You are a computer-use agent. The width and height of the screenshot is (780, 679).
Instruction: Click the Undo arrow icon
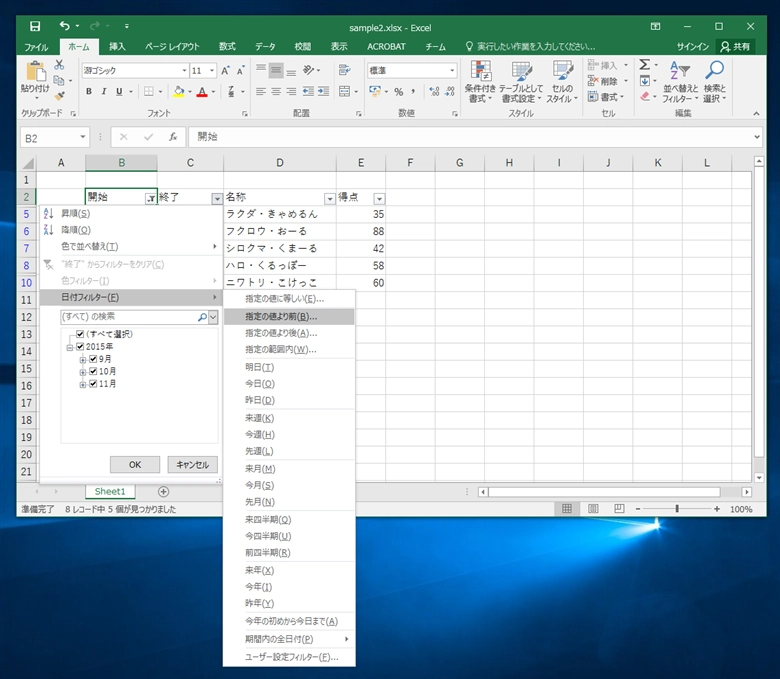coord(65,26)
